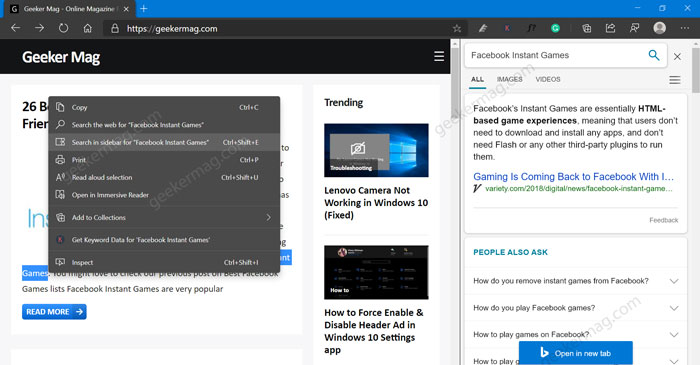Open the user profile avatar

pyautogui.click(x=659, y=28)
